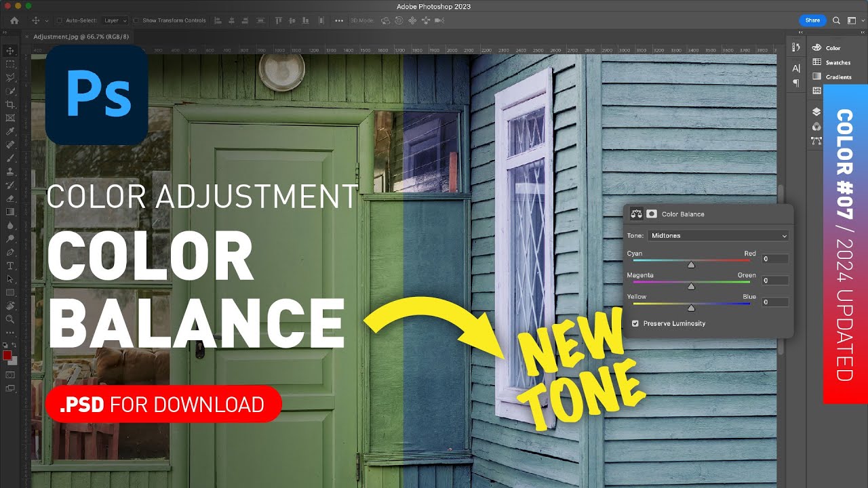The width and height of the screenshot is (868, 488).
Task: Open the Gradients panel
Action: (832, 77)
